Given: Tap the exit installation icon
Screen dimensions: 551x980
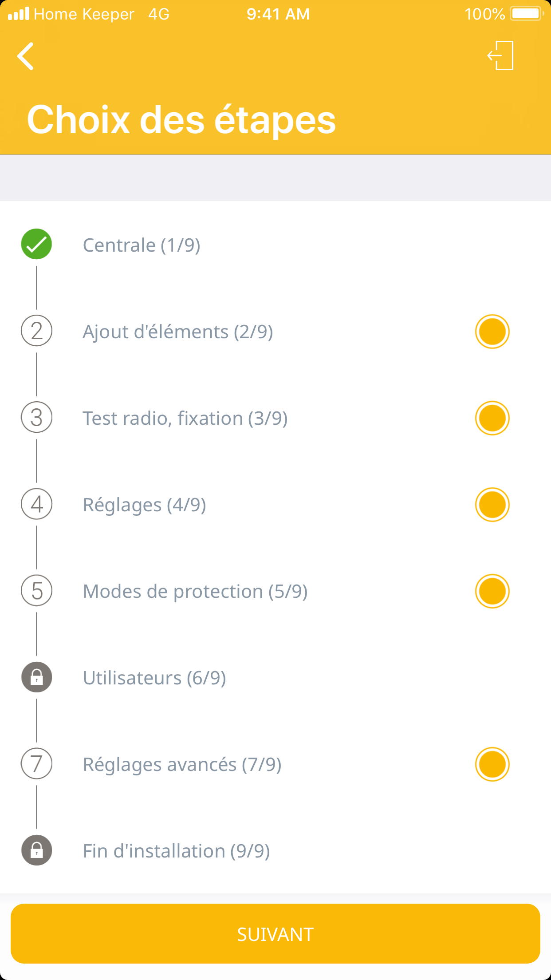Looking at the screenshot, I should pyautogui.click(x=501, y=55).
